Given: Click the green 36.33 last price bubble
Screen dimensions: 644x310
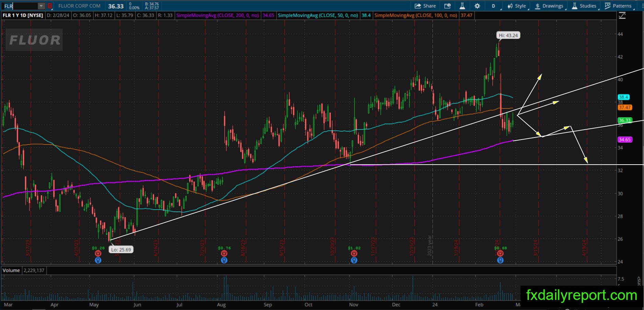Looking at the screenshot, I should click(x=624, y=120).
